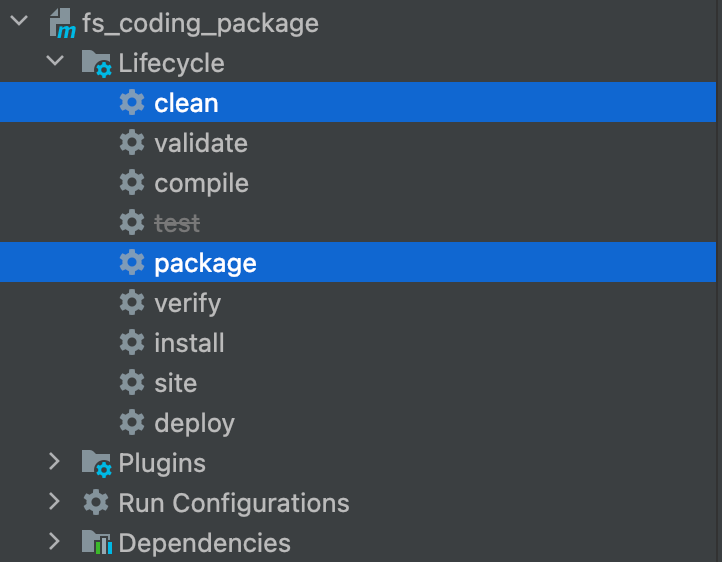Click the gear icon next to validate

click(131, 143)
